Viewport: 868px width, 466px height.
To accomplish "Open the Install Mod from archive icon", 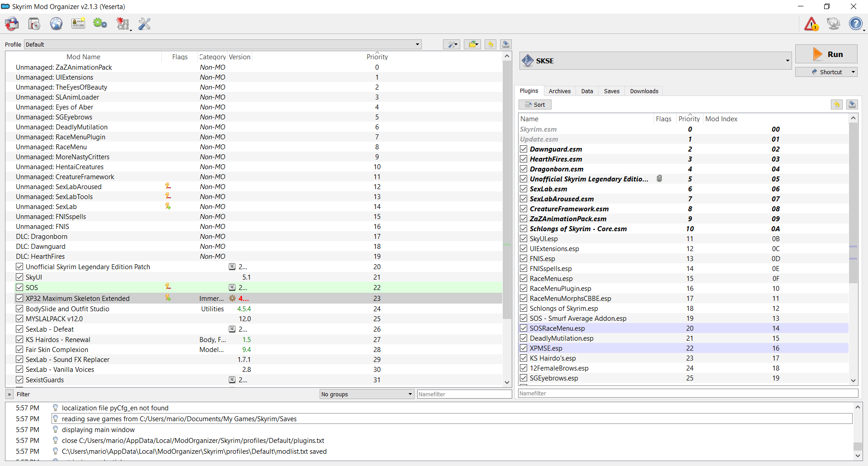I will point(34,24).
